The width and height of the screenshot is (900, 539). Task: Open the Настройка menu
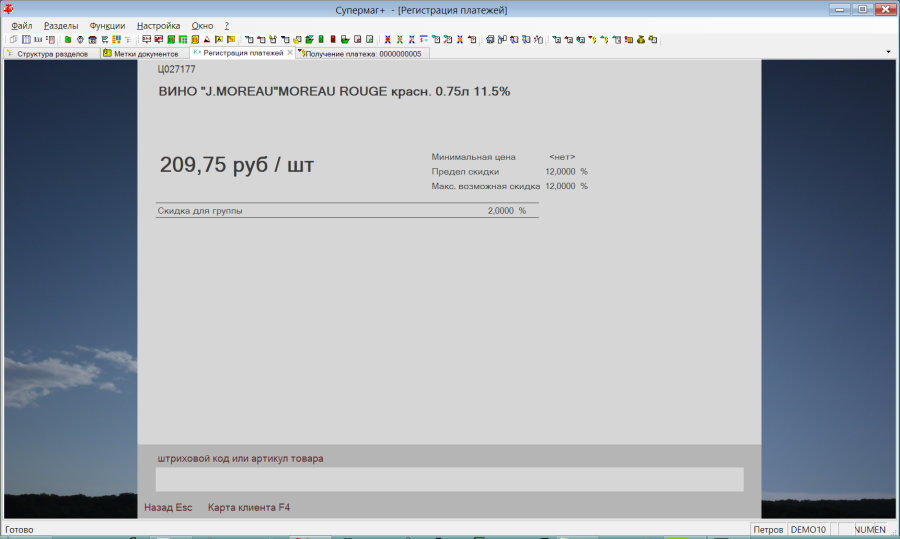[158, 26]
